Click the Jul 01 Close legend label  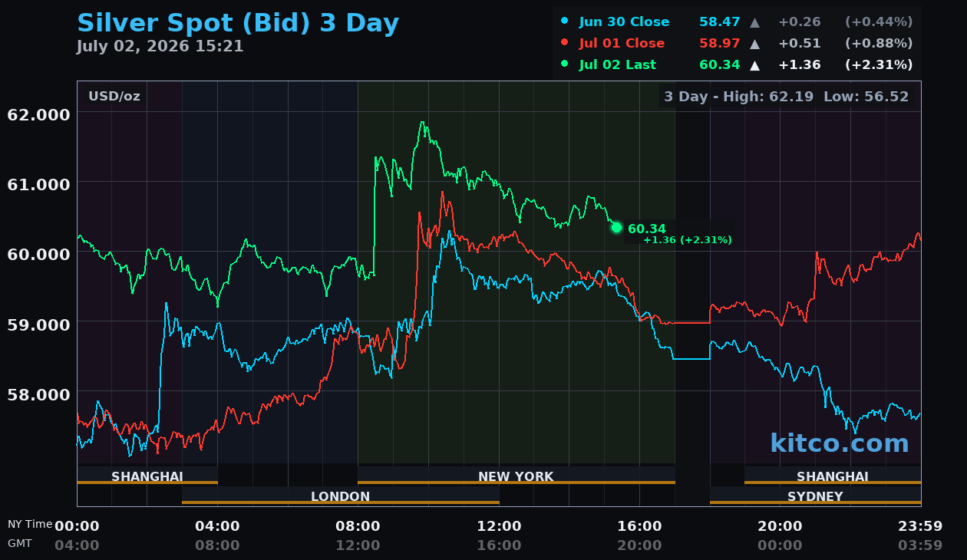click(x=622, y=44)
